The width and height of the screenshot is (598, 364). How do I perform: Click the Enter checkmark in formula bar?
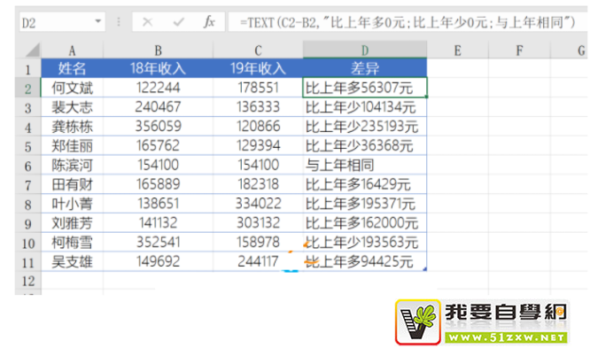(179, 20)
